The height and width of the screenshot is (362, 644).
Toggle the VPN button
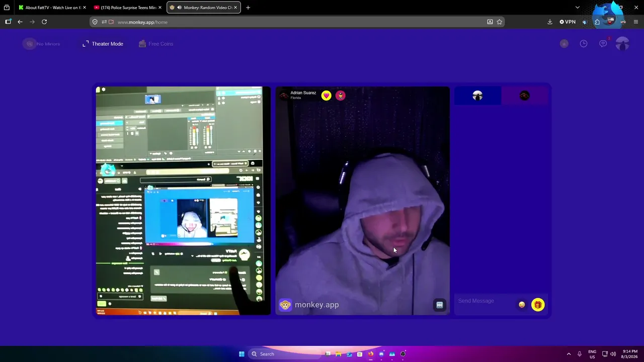tap(568, 22)
